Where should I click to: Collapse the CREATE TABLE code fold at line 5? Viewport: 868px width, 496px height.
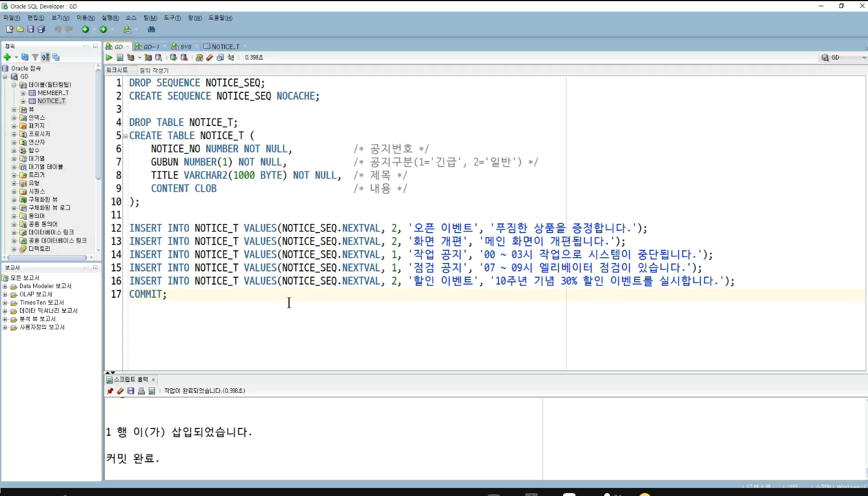[125, 136]
